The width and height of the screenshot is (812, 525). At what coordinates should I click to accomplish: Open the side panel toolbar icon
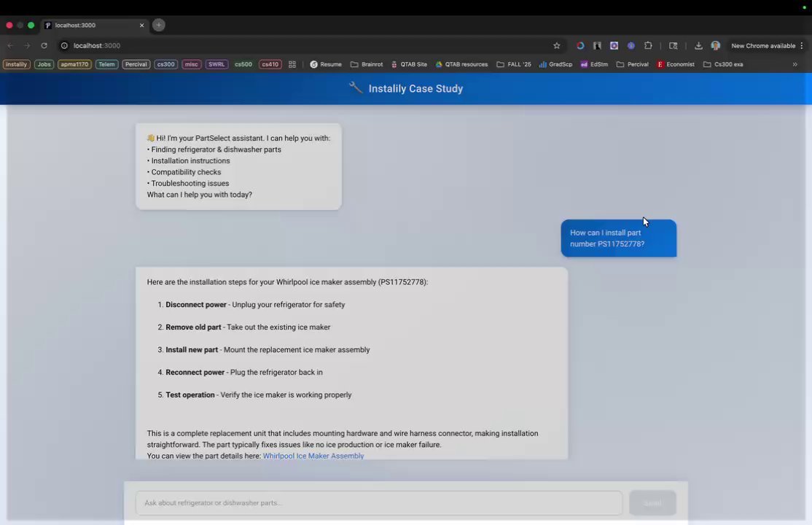tap(674, 46)
